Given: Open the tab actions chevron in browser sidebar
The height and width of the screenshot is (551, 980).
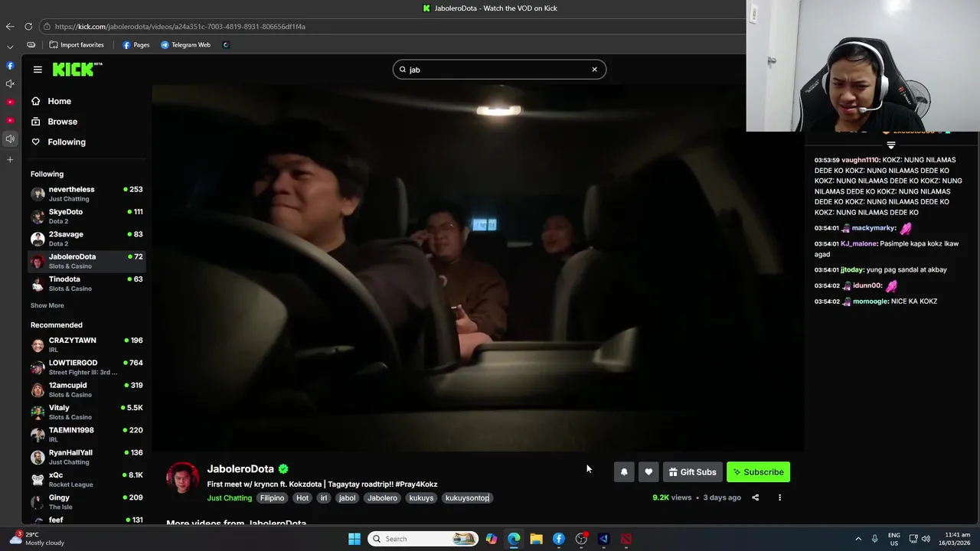Looking at the screenshot, I should pos(10,47).
